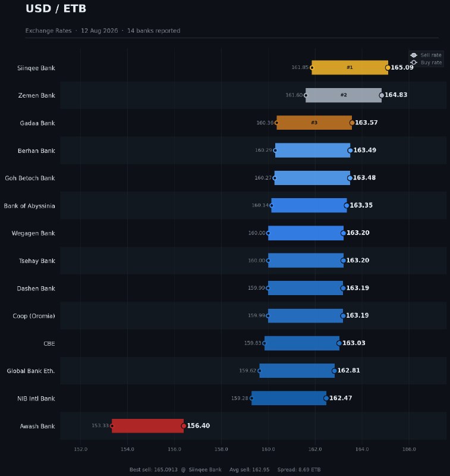
Task: Select the Global Bank Eth. label
Action: (31, 371)
